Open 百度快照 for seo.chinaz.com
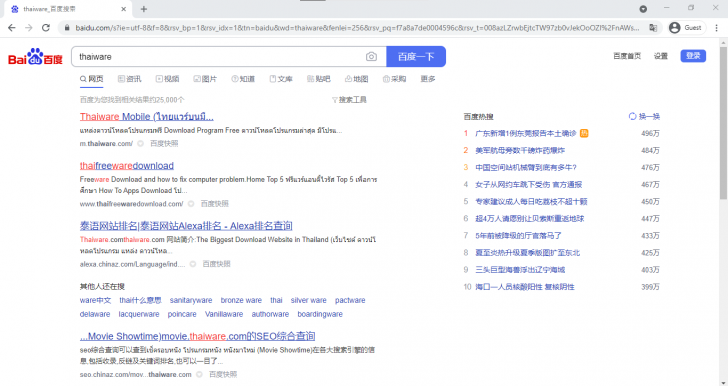 pos(223,374)
